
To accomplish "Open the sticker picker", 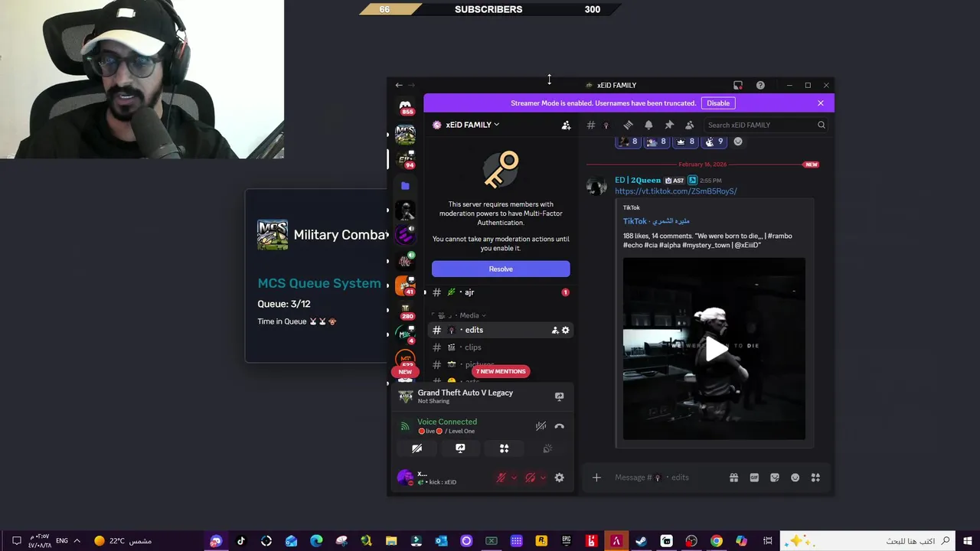I will pos(775,478).
